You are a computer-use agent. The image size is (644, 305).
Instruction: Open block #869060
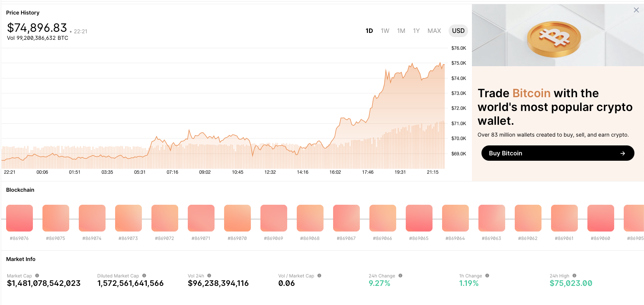(601, 218)
